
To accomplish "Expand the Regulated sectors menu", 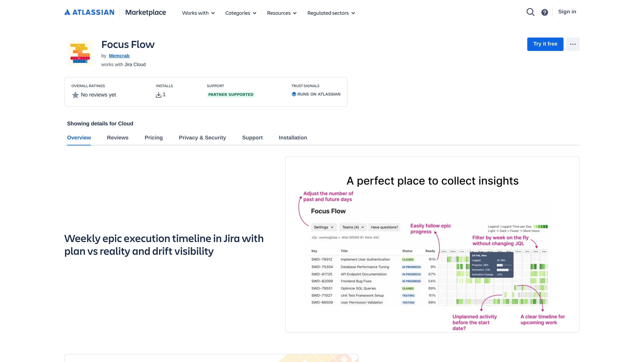I will (331, 13).
